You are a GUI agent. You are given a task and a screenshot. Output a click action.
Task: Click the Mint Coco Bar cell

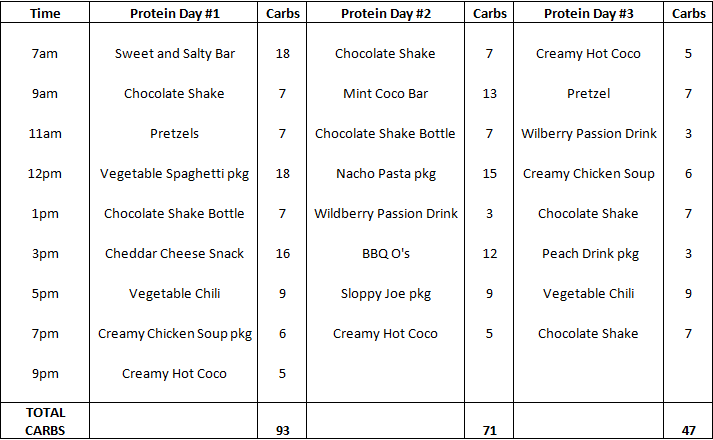click(385, 93)
